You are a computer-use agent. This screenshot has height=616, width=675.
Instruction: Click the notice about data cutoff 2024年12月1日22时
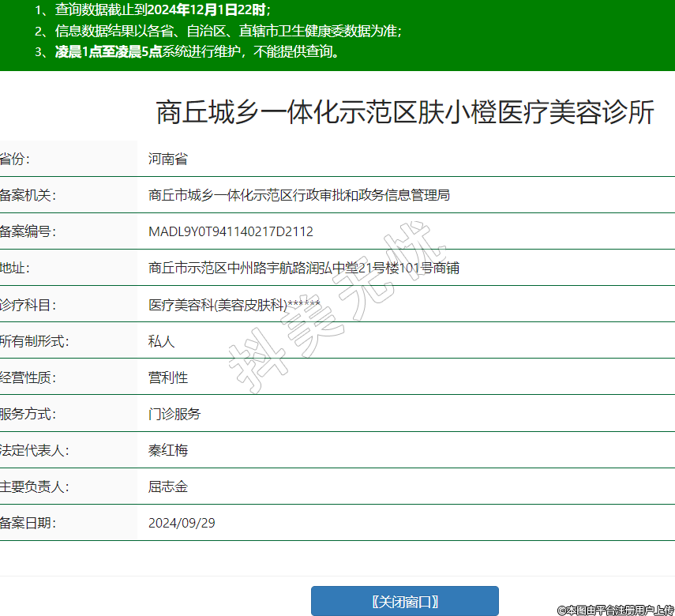pyautogui.click(x=153, y=10)
